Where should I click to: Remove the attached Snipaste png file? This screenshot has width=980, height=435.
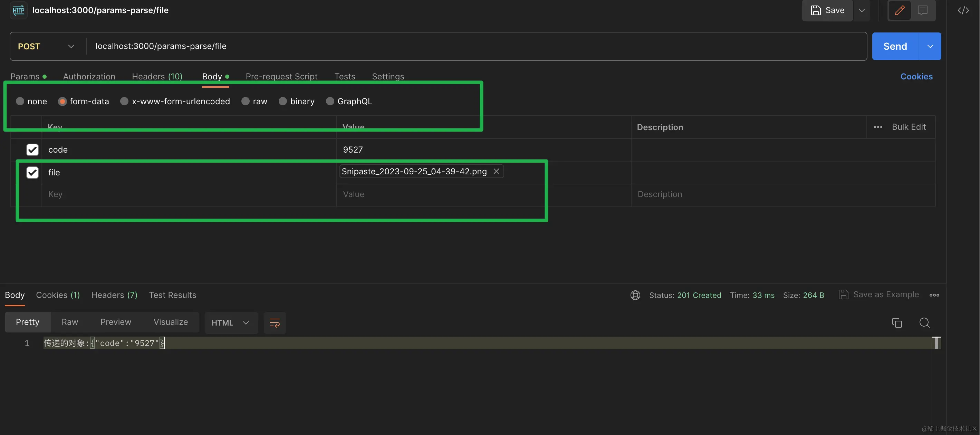(496, 172)
